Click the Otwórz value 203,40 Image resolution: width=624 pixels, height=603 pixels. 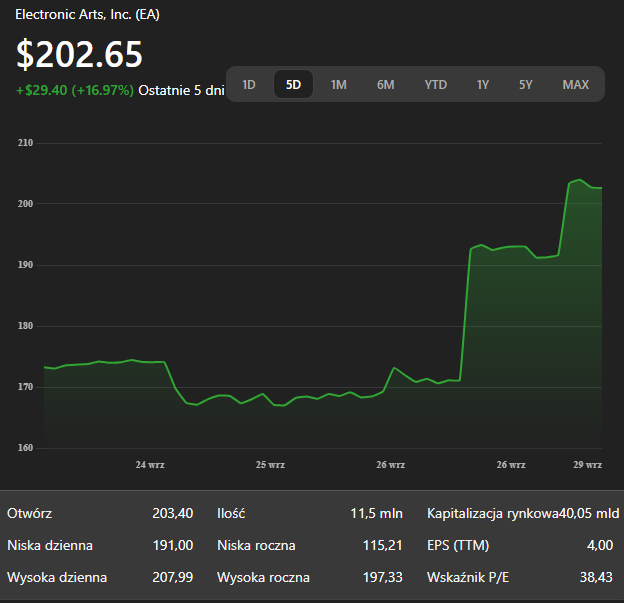tap(173, 513)
